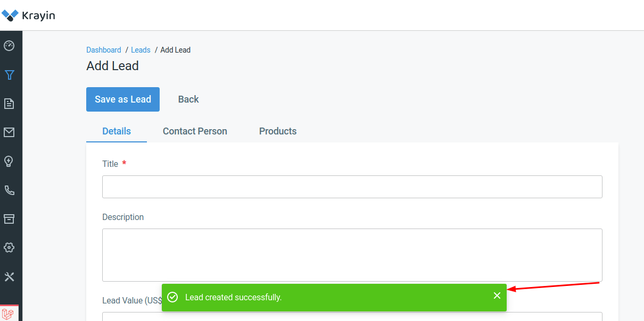The width and height of the screenshot is (644, 321).
Task: Select the Leads funnel icon in sidebar
Action: coord(10,75)
